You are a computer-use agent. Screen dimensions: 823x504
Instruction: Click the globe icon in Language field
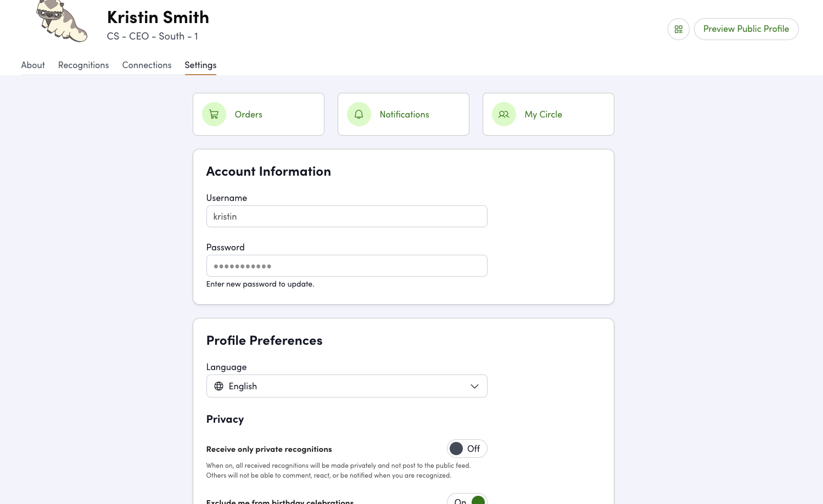point(219,386)
